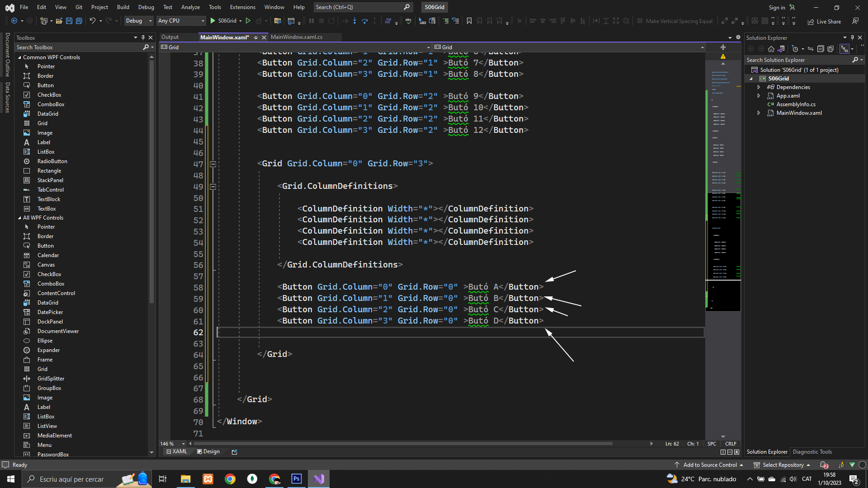The height and width of the screenshot is (488, 868).
Task: Click Collapse All icon in Solution Explorer
Action: click(x=821, y=49)
